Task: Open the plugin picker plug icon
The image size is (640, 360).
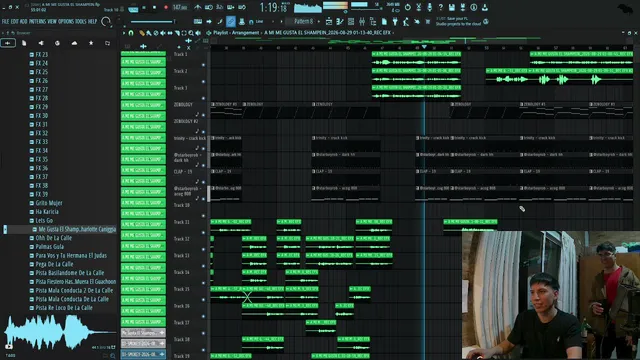Action: pyautogui.click(x=395, y=22)
